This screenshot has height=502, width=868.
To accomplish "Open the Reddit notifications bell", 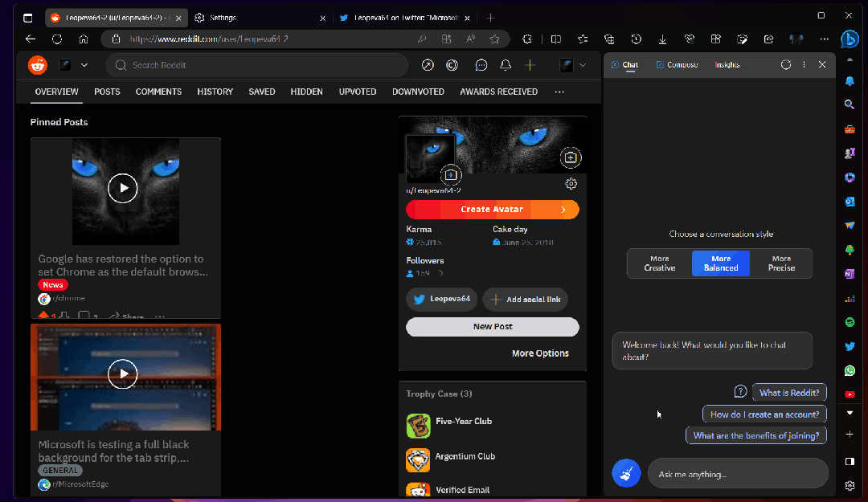I will [505, 65].
